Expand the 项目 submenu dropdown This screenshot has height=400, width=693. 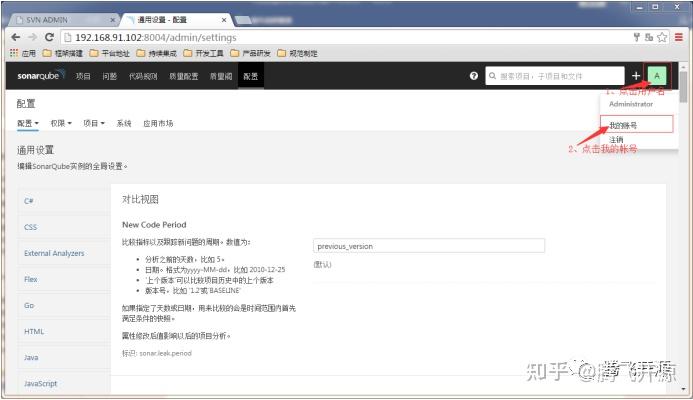click(x=94, y=123)
